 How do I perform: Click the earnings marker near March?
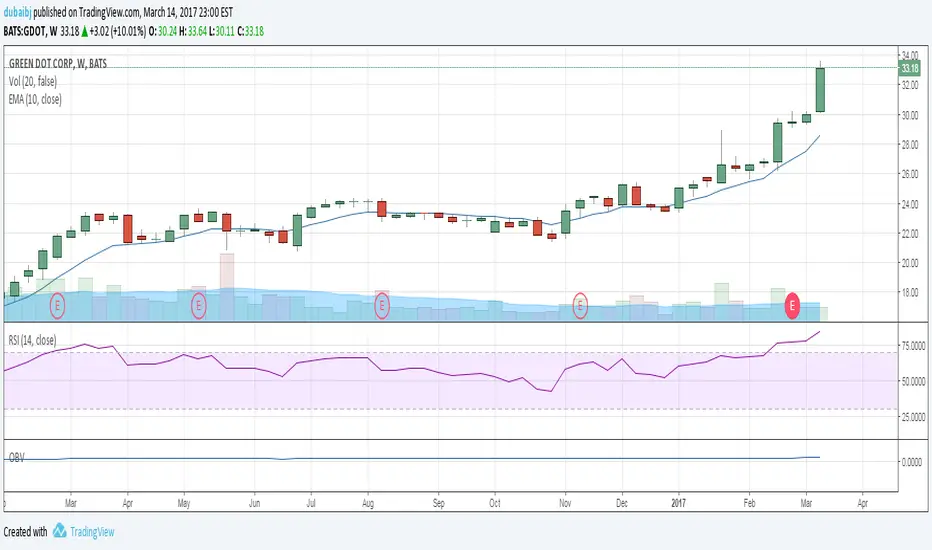(57, 306)
